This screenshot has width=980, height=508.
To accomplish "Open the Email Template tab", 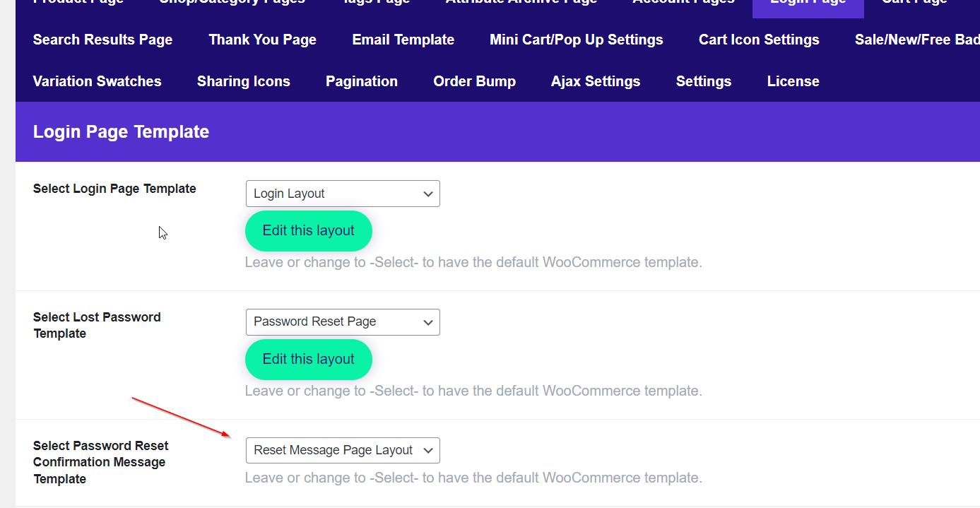I will pyautogui.click(x=403, y=40).
